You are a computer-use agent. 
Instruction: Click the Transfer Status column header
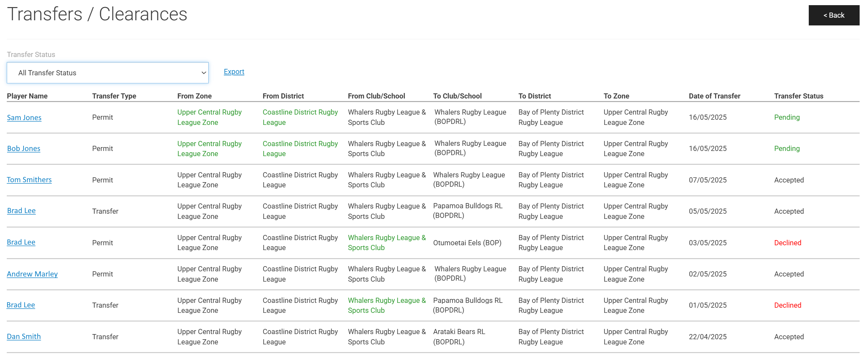(798, 96)
